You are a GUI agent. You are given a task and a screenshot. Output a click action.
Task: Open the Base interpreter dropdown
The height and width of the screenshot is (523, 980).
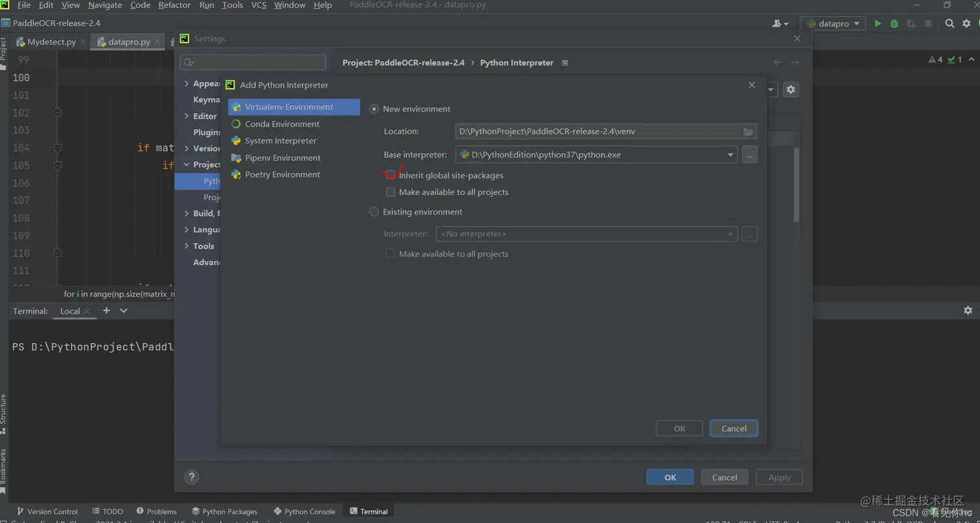coord(730,155)
